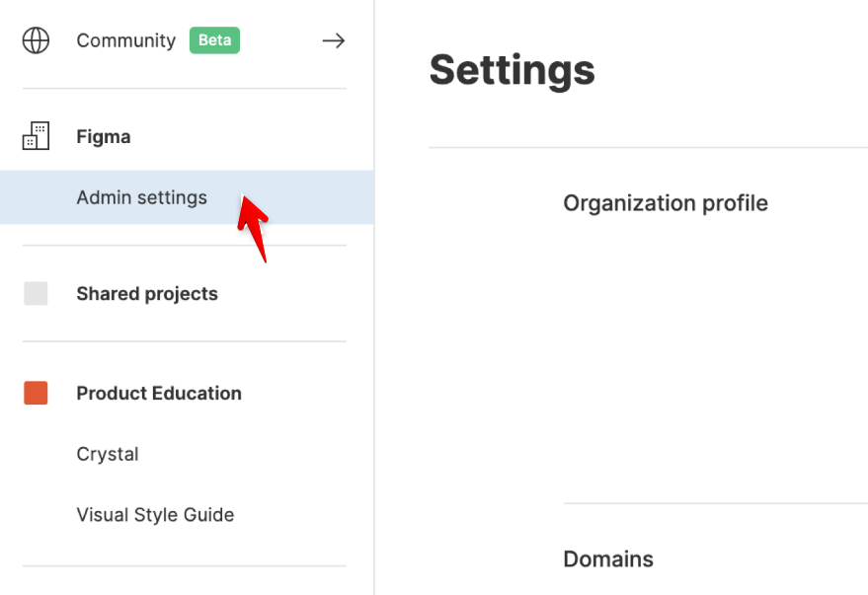
Task: Open the Domains section
Action: click(608, 558)
